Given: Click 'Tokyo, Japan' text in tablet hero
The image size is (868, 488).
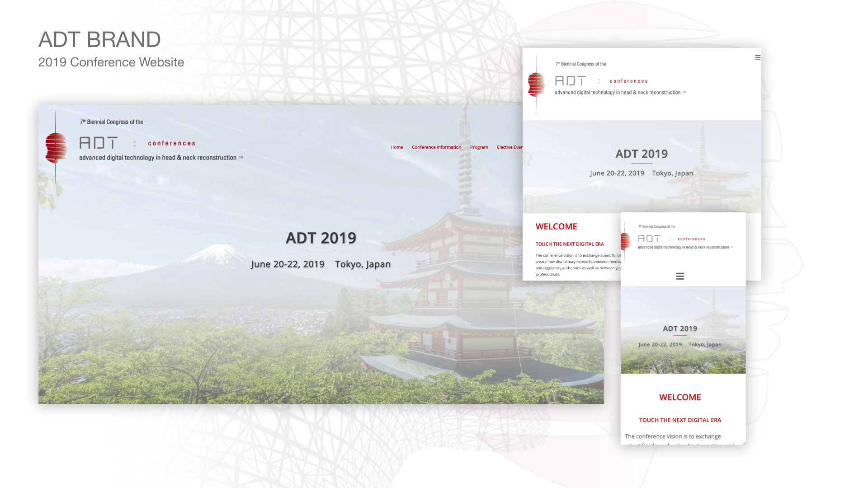Looking at the screenshot, I should pyautogui.click(x=672, y=173).
